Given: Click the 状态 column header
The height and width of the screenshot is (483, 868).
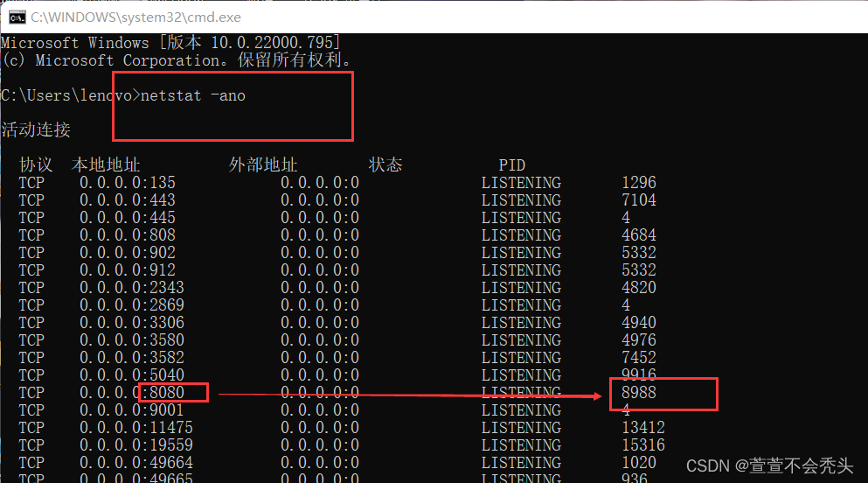Looking at the screenshot, I should click(385, 165).
